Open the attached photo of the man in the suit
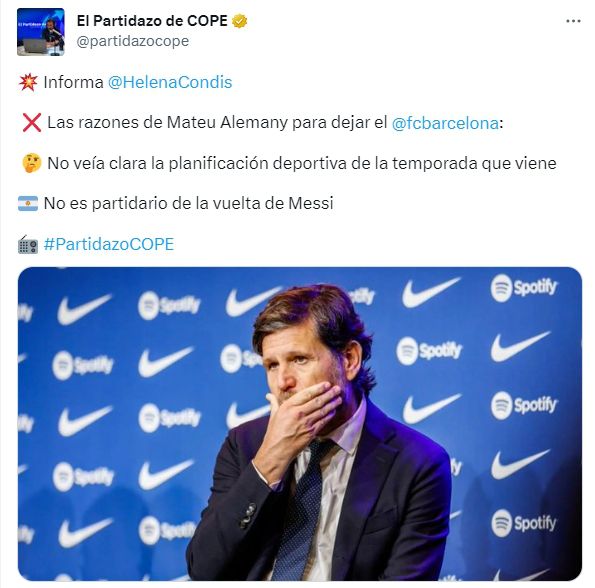This screenshot has width=595, height=588. [x=300, y=424]
